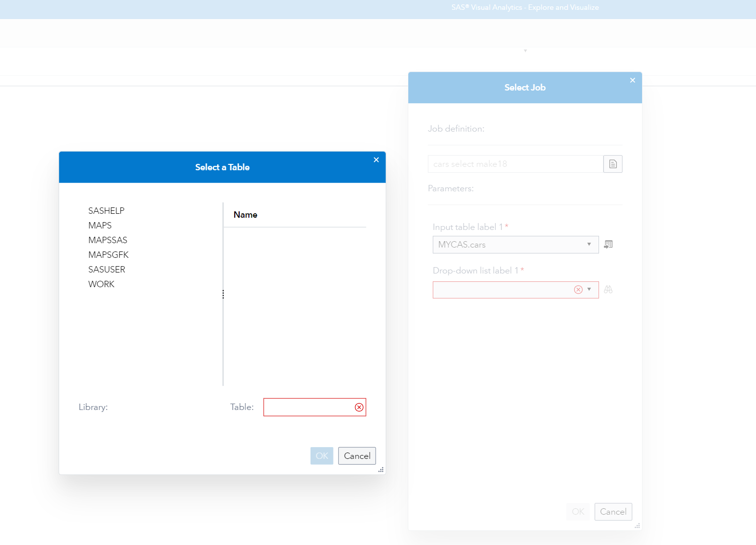756x545 pixels.
Task: Select the SASHELP library
Action: 106,210
